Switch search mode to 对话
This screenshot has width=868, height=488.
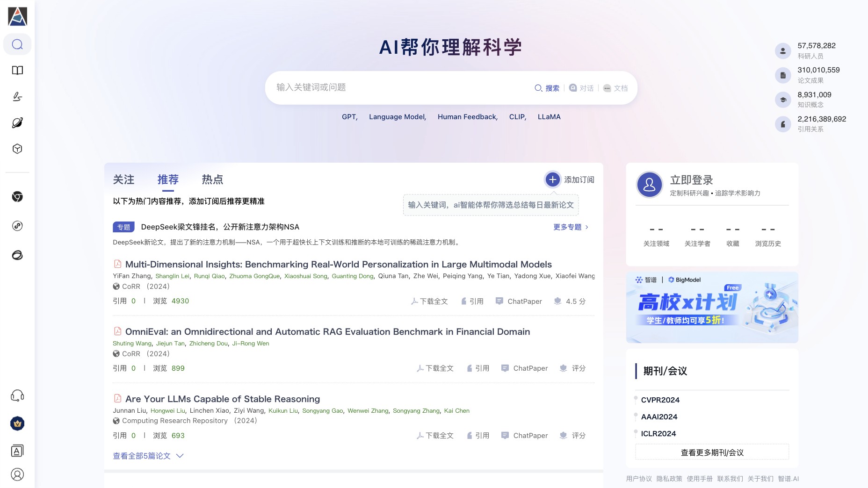click(x=581, y=88)
